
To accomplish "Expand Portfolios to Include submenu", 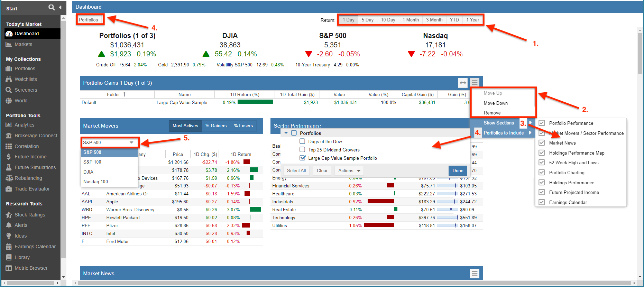I will pos(503,133).
